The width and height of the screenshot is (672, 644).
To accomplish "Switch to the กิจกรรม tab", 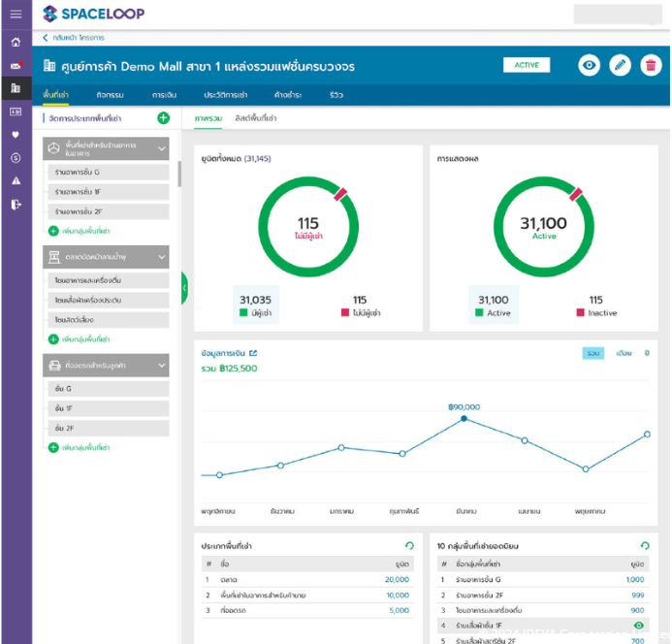I will tap(111, 95).
